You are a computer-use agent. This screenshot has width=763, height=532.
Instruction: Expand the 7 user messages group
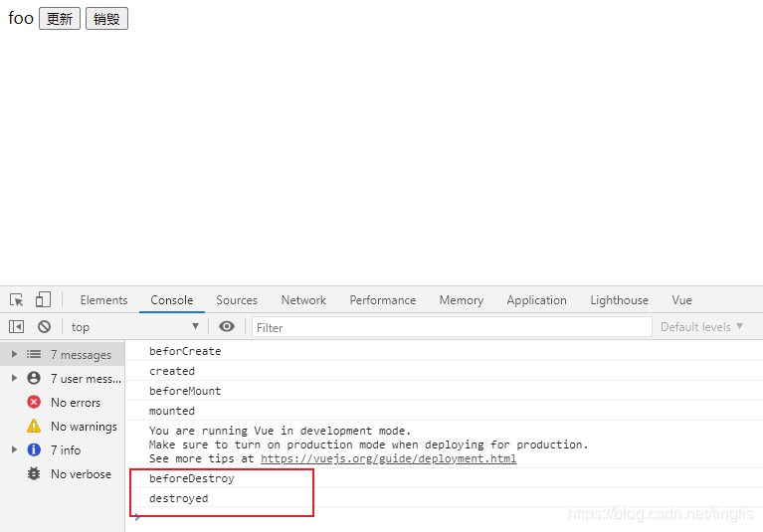14,378
